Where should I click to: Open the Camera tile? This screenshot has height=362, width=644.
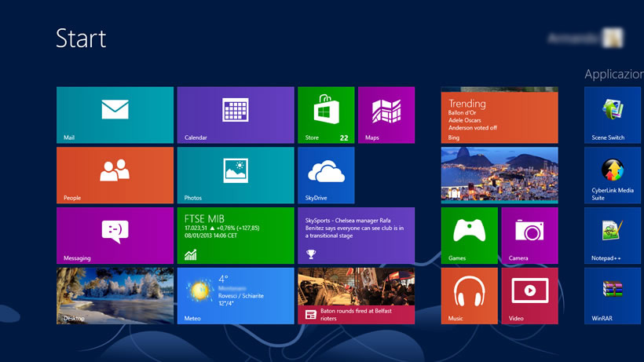coord(530,236)
